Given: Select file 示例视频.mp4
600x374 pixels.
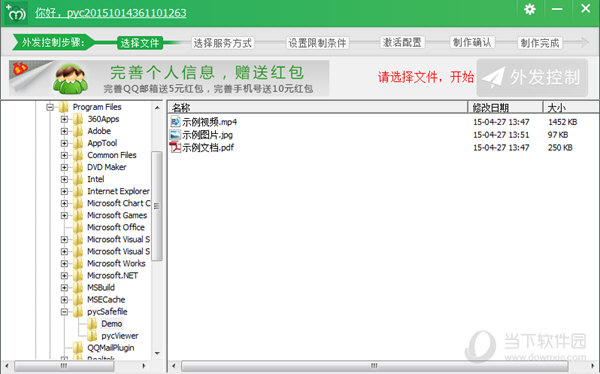Looking at the screenshot, I should pos(209,122).
